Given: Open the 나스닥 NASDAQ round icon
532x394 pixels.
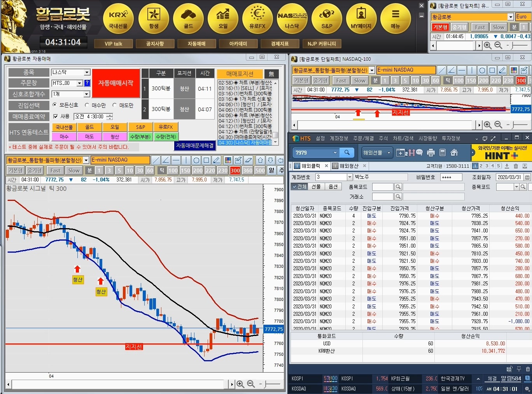Looking at the screenshot, I should pos(292,19).
